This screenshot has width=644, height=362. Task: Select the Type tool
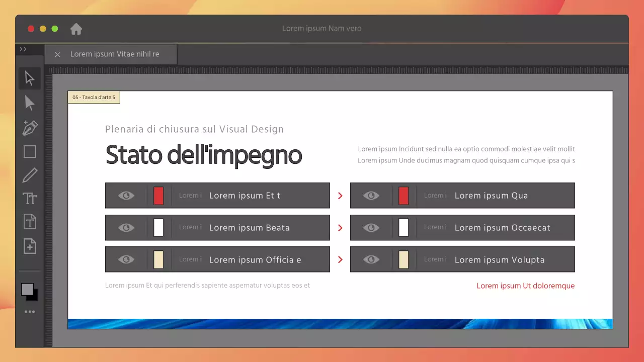pyautogui.click(x=29, y=198)
